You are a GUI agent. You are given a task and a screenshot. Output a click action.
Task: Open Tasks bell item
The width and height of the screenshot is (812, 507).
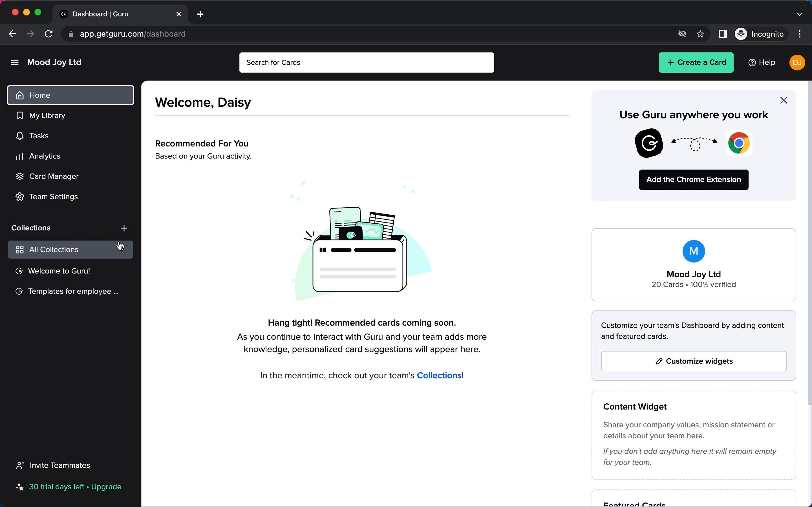(x=39, y=136)
